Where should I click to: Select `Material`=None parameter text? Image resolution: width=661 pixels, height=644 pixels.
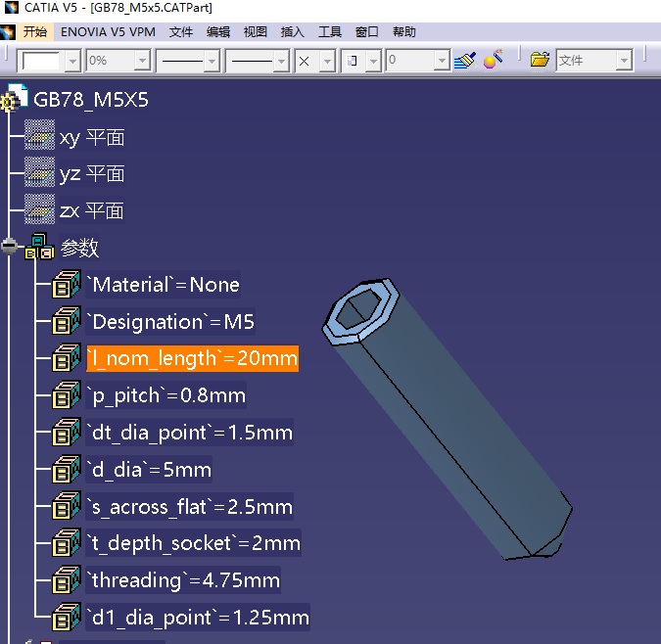pos(164,284)
